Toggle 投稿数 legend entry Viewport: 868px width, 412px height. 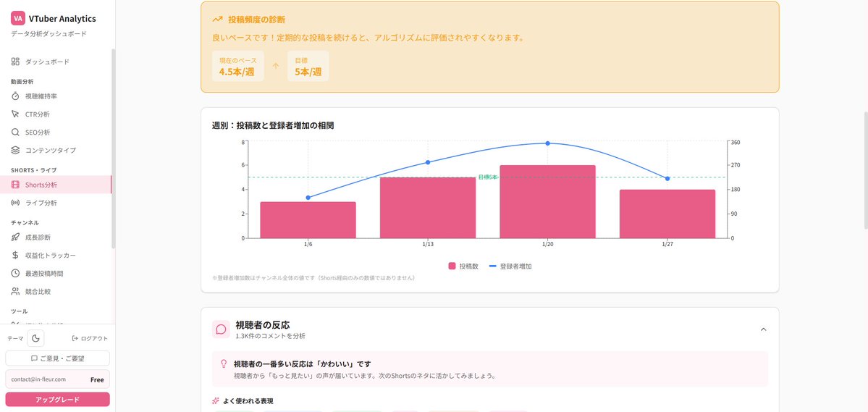pos(463,266)
